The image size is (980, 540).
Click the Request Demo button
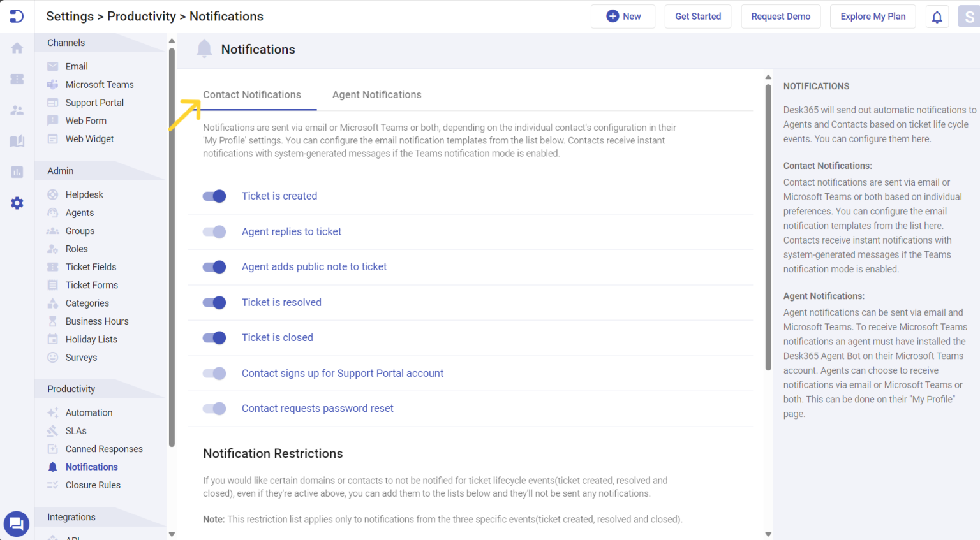point(780,16)
